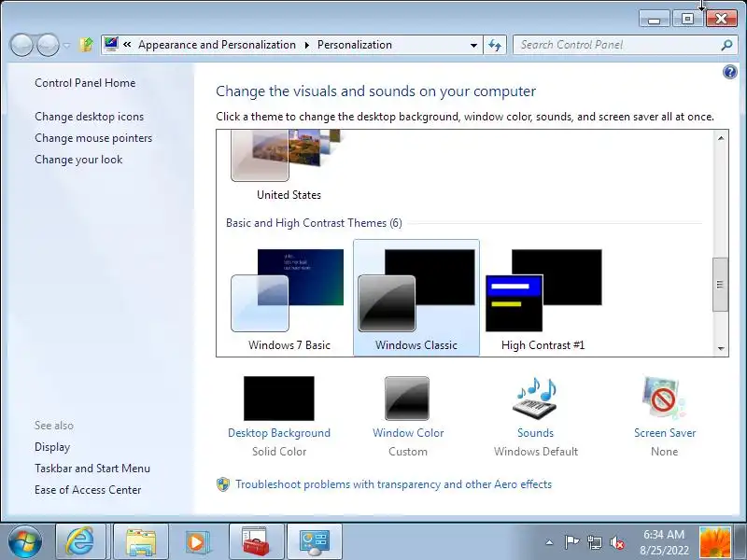
Task: Click the theme list scroll down arrow
Action: pos(721,348)
